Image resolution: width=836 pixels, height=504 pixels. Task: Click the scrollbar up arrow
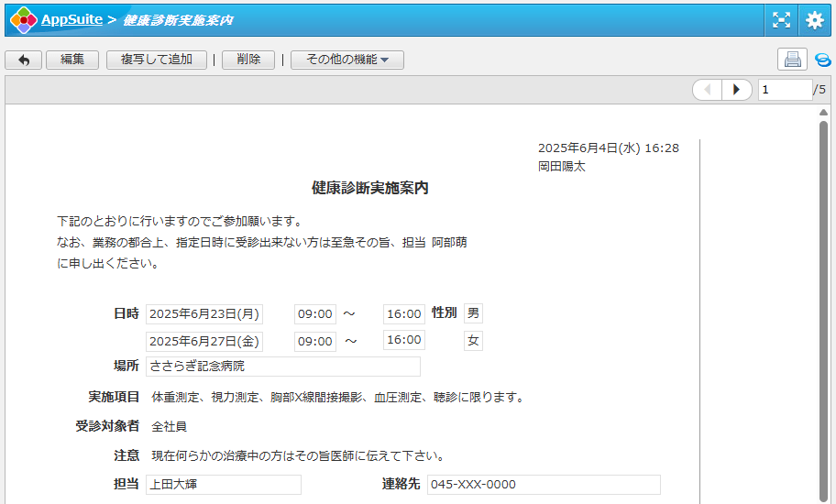[823, 112]
